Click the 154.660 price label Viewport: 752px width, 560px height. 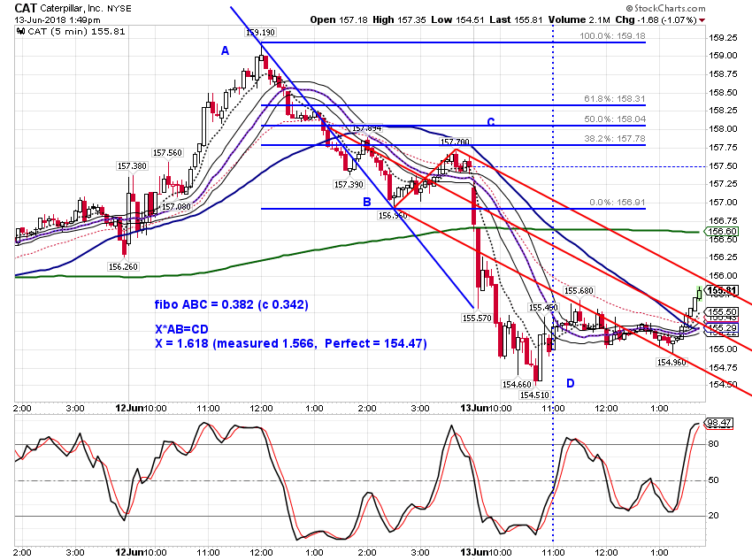click(517, 384)
